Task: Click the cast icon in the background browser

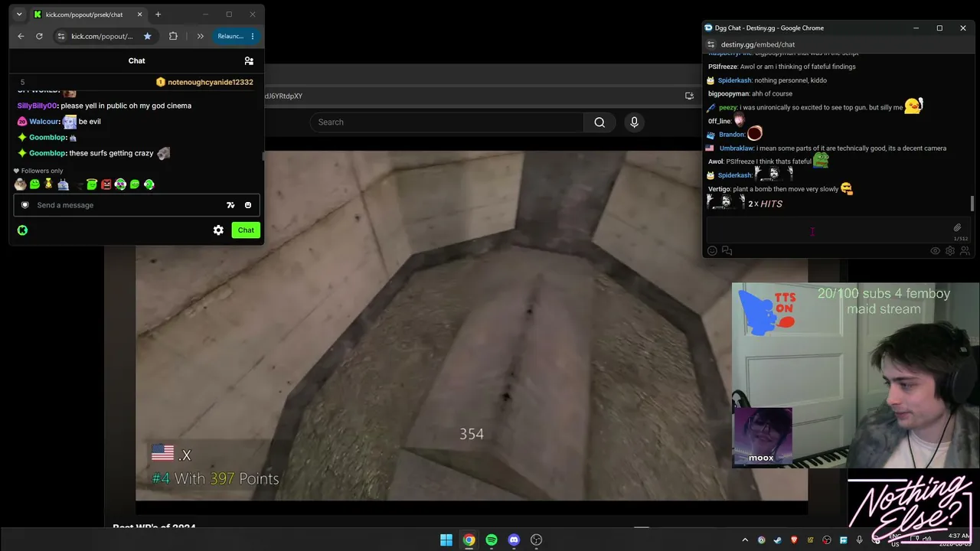Action: coord(689,96)
